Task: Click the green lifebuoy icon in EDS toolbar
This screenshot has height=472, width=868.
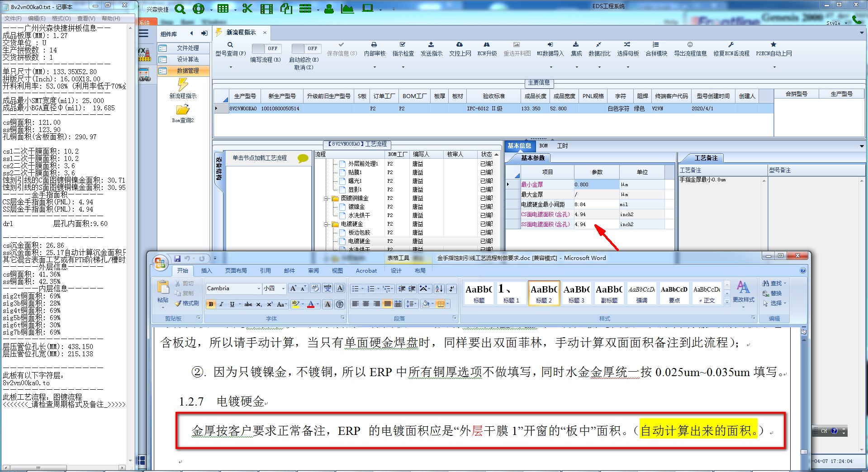Action: point(198,9)
